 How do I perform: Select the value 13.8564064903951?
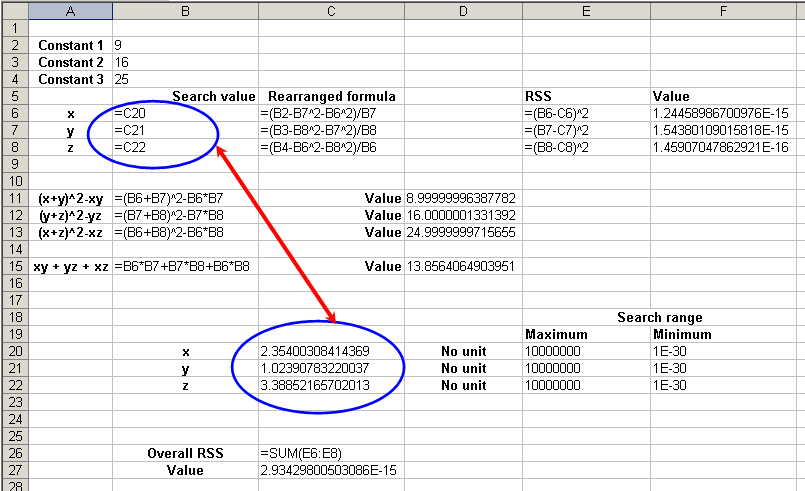pyautogui.click(x=463, y=266)
